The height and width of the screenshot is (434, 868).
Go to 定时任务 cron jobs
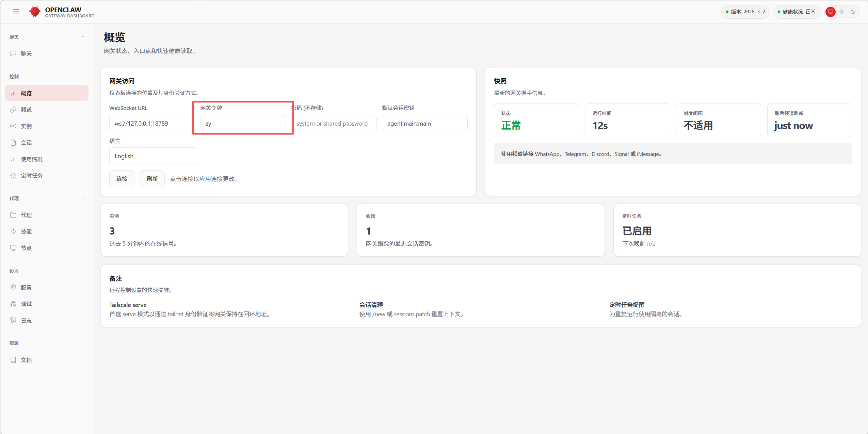pos(31,176)
